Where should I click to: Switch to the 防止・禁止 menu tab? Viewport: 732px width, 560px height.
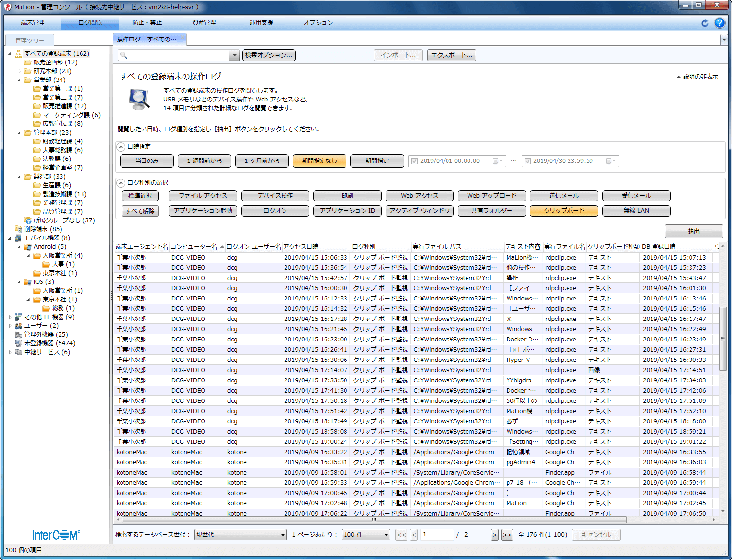147,23
